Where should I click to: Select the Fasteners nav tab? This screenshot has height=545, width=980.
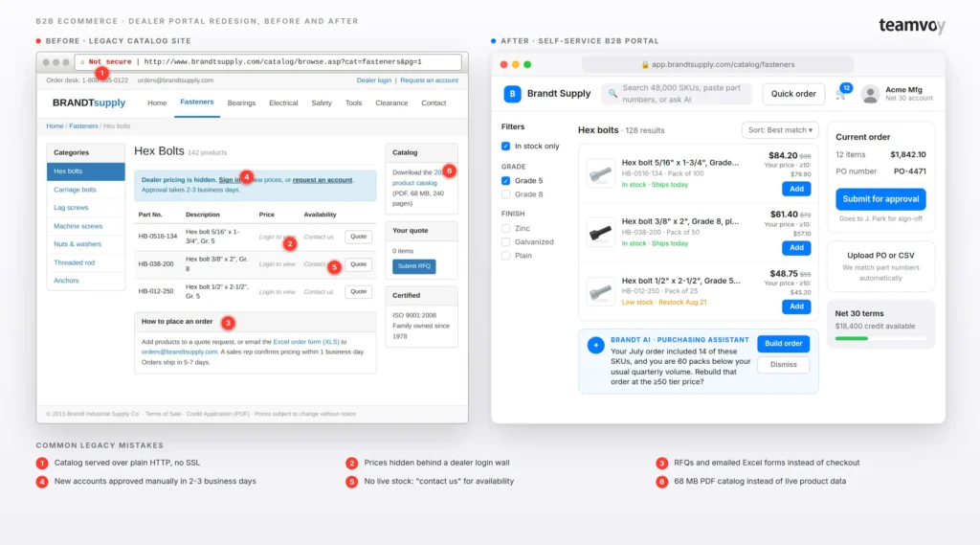(x=197, y=102)
